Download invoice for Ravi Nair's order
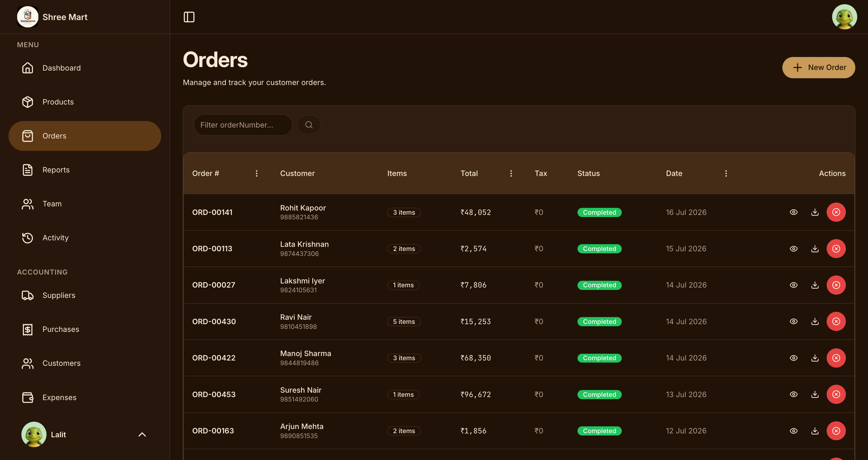Screen dimensions: 868x460 pos(815,322)
